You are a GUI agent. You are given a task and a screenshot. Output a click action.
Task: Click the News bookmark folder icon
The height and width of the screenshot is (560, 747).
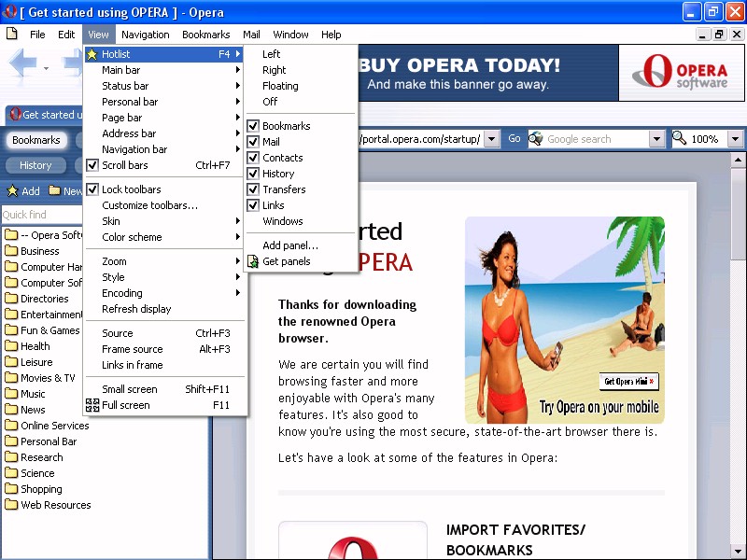tap(11, 409)
